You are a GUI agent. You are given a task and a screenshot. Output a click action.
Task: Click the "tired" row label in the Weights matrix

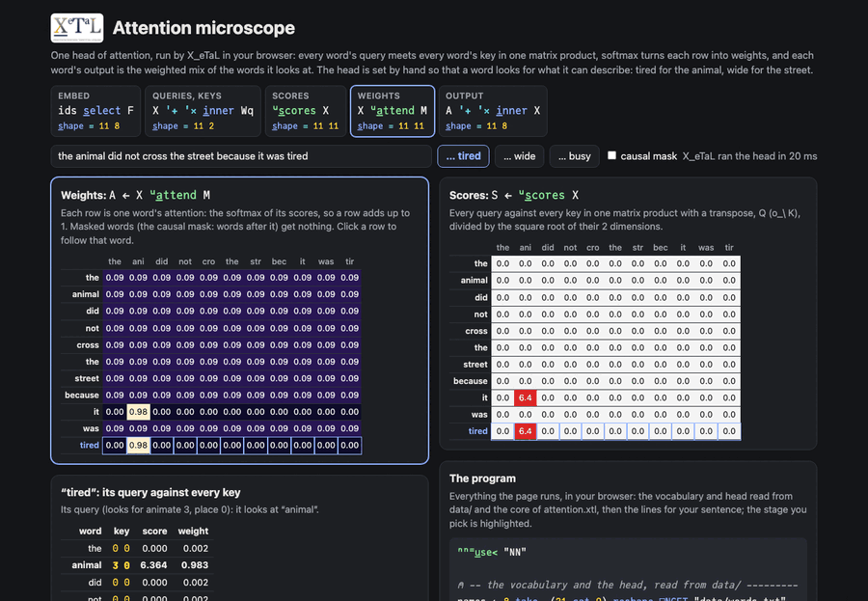click(x=89, y=446)
